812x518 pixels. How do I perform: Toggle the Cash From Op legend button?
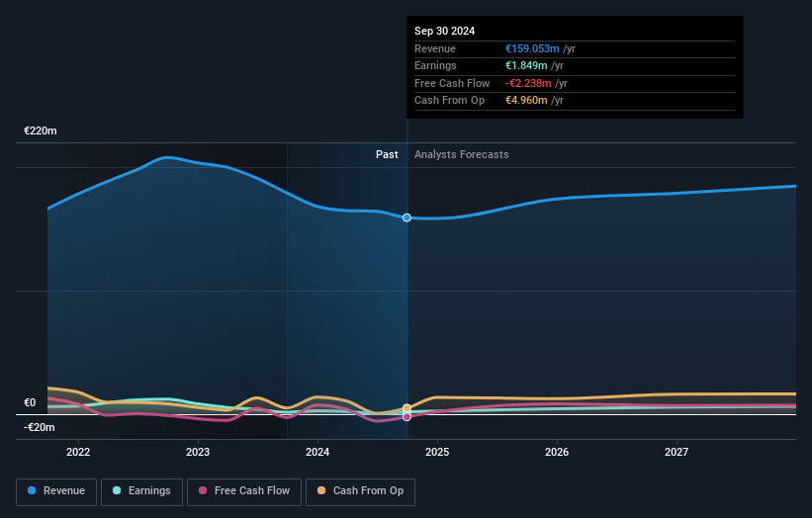(360, 491)
